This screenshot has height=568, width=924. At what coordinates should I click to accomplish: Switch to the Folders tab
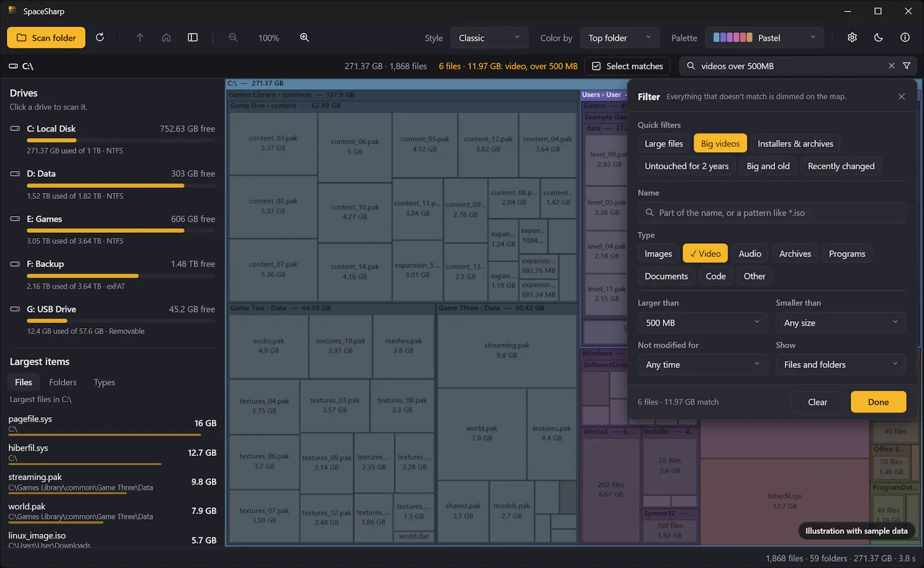click(63, 382)
